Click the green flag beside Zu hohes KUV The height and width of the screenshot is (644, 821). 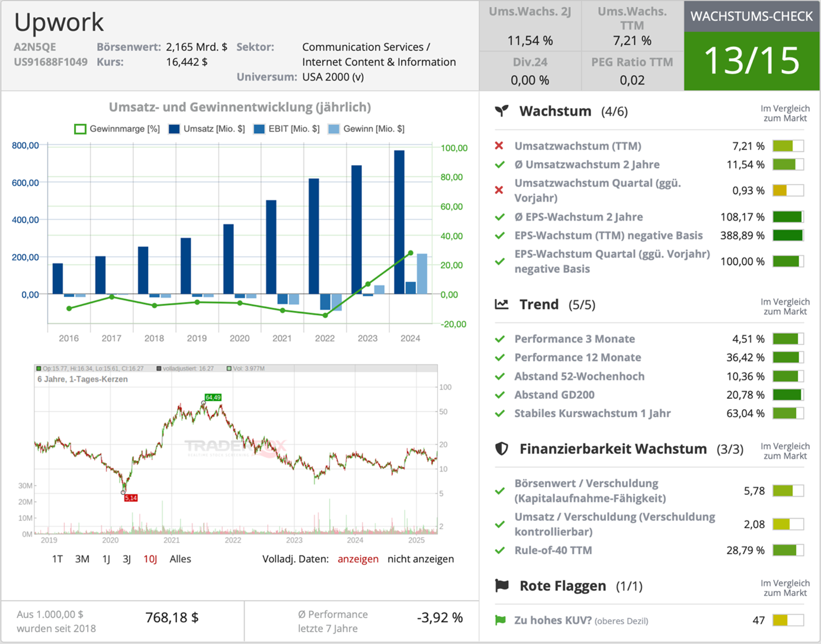click(x=500, y=620)
